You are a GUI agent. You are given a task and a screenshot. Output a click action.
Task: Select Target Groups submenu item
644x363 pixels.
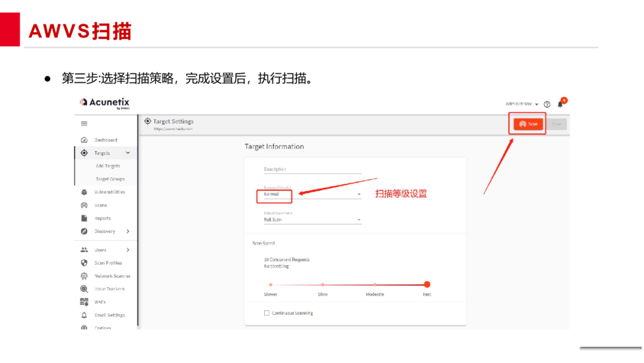coord(110,179)
